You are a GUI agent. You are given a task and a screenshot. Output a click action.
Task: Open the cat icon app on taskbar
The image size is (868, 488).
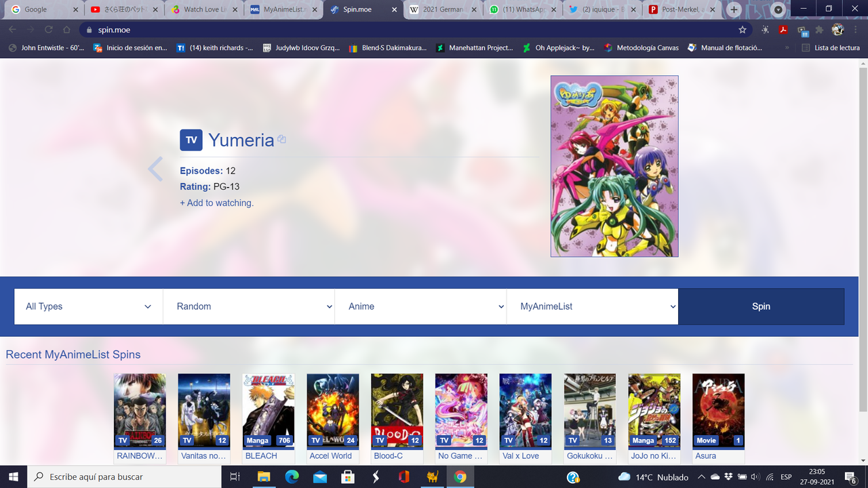432,476
